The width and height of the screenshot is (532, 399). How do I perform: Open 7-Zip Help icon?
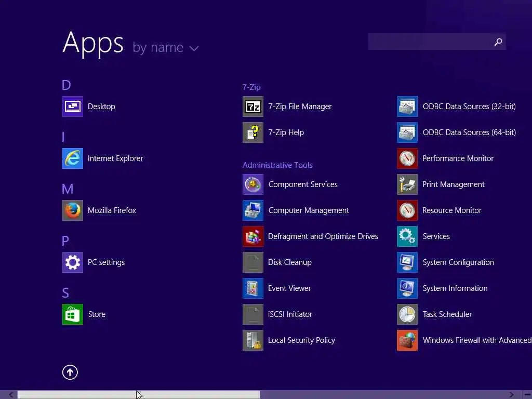pos(253,132)
